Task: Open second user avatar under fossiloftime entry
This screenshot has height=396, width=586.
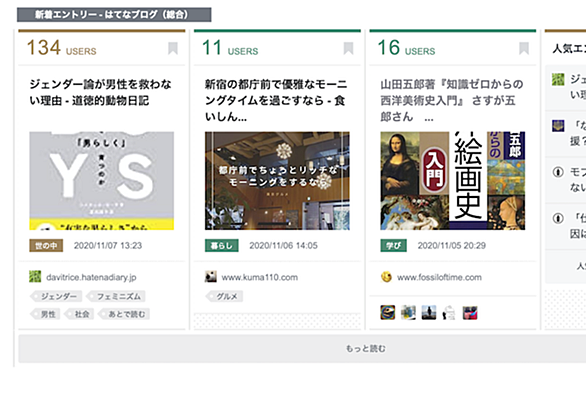Action: click(408, 312)
